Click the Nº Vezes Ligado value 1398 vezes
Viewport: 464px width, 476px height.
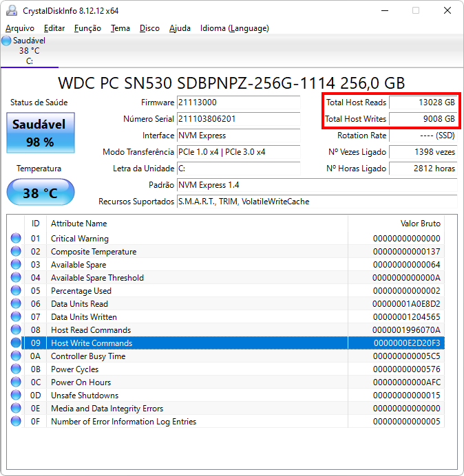point(423,152)
